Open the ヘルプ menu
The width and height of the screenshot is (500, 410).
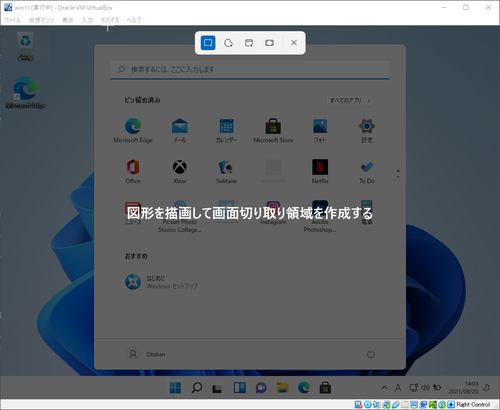[134, 20]
